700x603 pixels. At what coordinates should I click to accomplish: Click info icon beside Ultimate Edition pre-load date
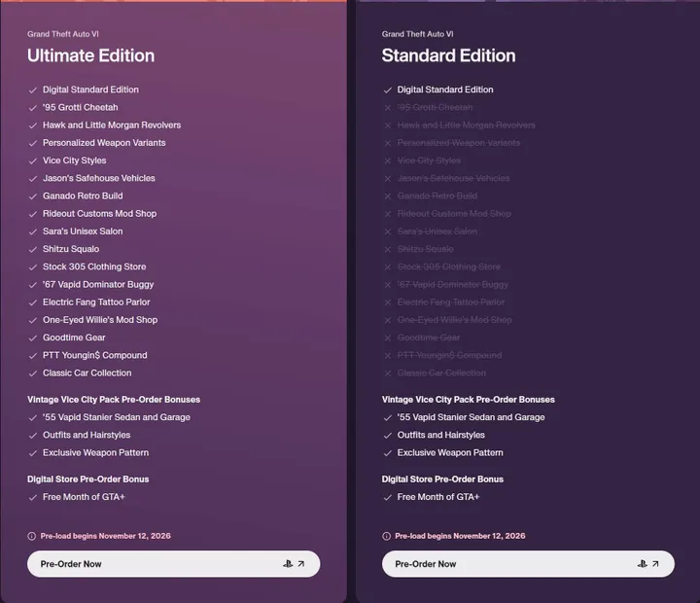pyautogui.click(x=32, y=536)
